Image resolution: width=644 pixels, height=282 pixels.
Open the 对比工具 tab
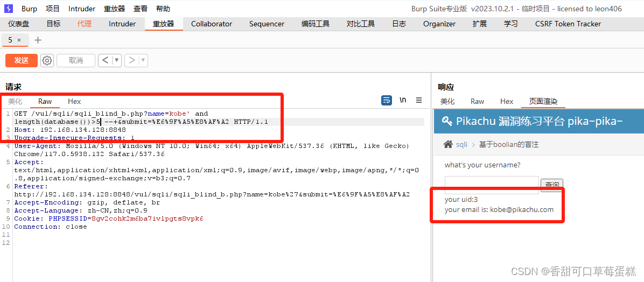[x=361, y=24]
